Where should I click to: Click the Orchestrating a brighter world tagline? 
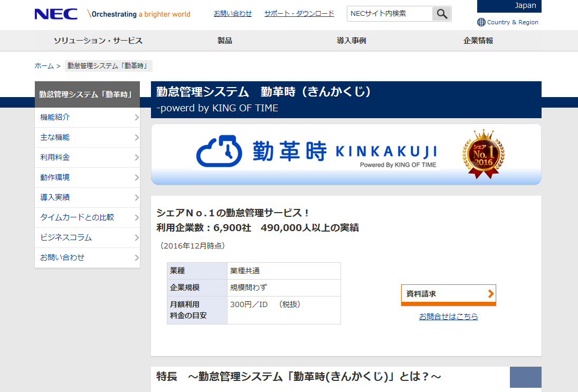click(x=139, y=14)
